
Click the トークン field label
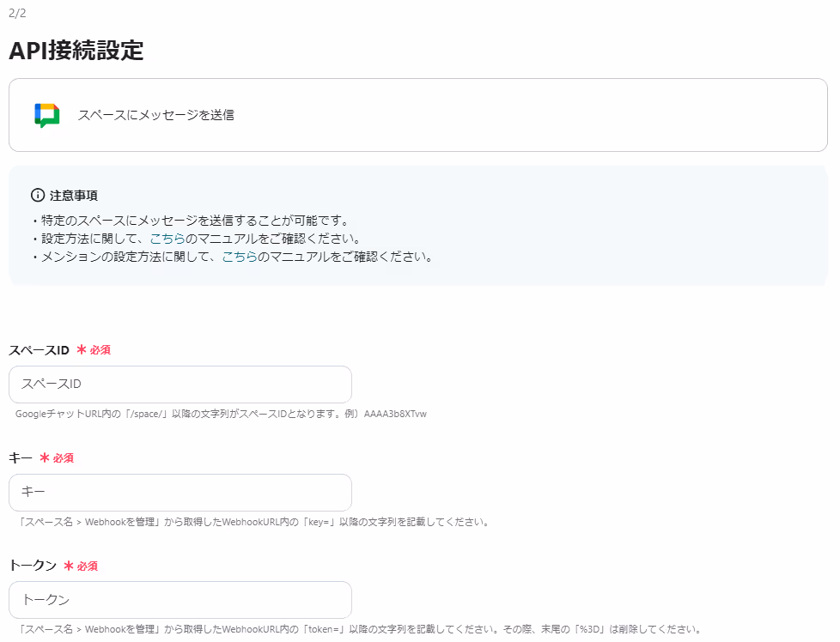[33, 566]
